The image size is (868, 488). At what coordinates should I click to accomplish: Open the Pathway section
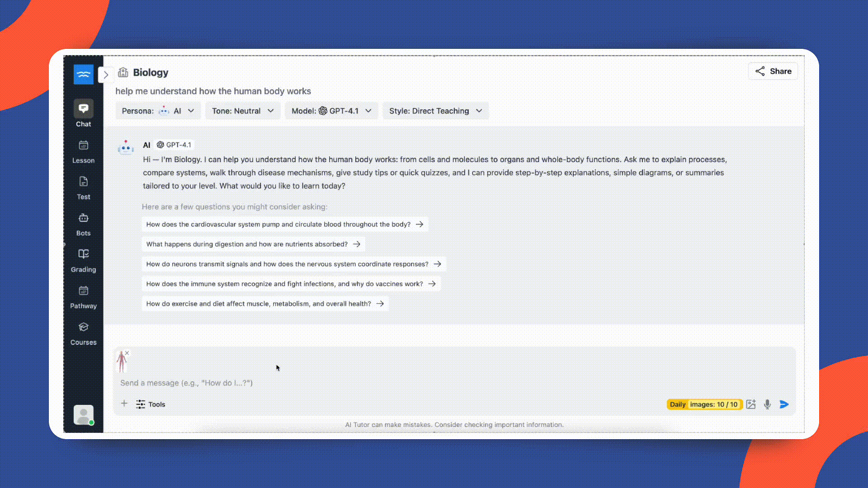(x=83, y=297)
